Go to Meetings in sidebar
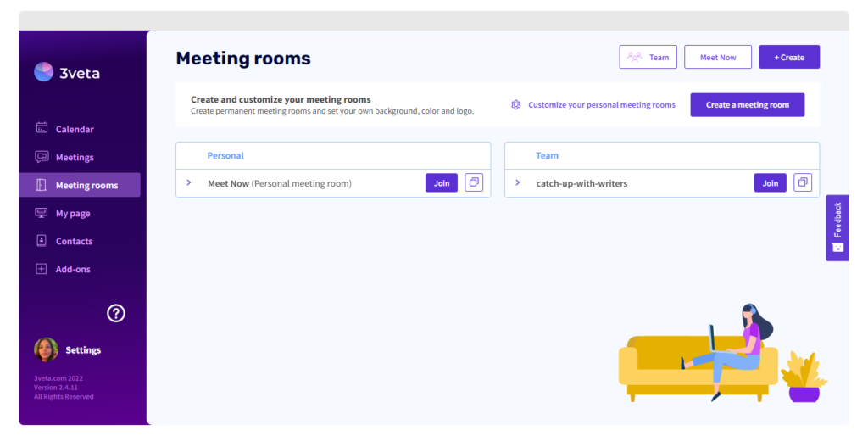868x436 pixels. coord(75,157)
